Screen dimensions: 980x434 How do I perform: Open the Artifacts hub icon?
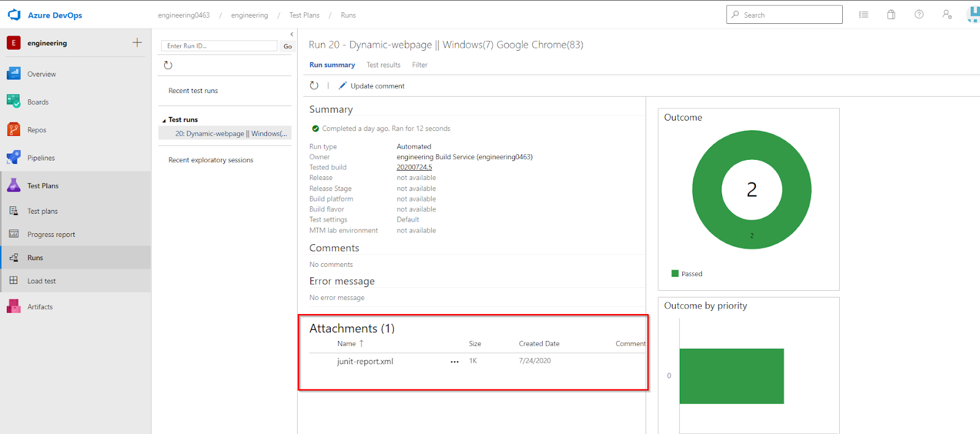(x=13, y=306)
